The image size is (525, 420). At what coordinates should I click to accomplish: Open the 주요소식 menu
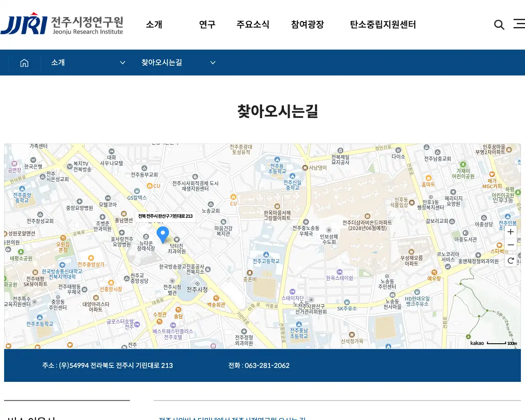(253, 25)
